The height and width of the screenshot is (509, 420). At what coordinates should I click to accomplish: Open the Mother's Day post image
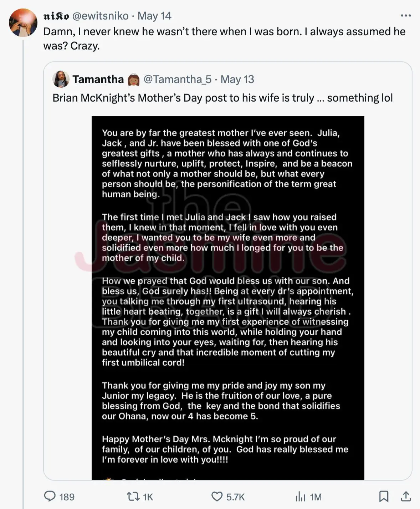pyautogui.click(x=228, y=298)
